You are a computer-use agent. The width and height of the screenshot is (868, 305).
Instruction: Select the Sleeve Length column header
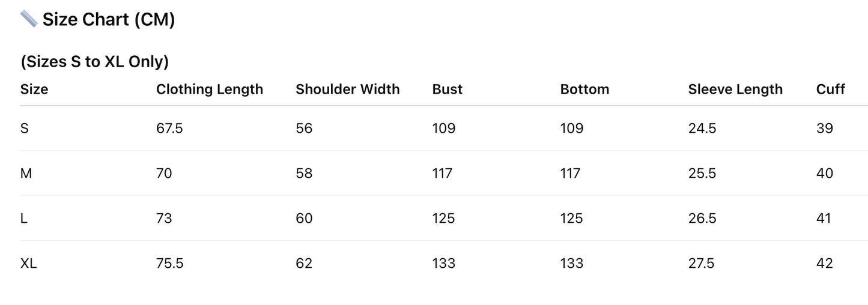(735, 89)
